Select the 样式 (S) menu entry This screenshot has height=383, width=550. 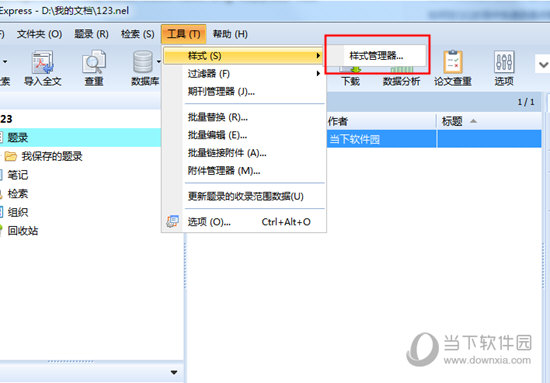pos(243,56)
